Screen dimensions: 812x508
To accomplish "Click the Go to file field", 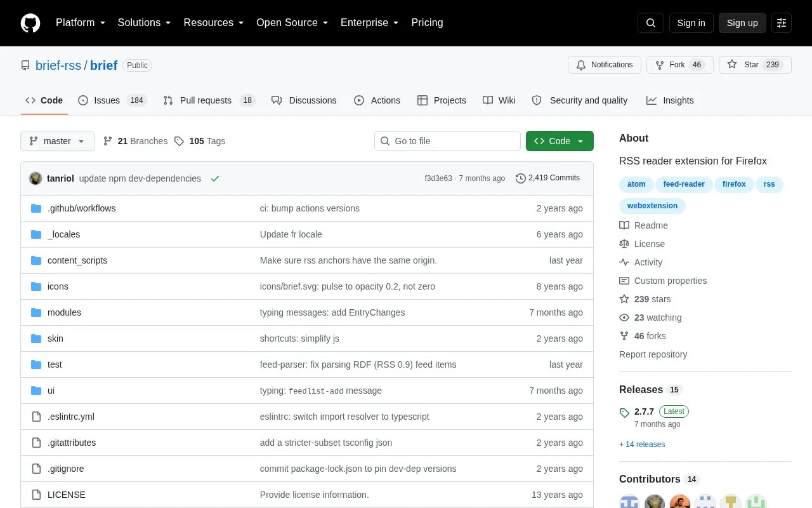I will pos(447,141).
